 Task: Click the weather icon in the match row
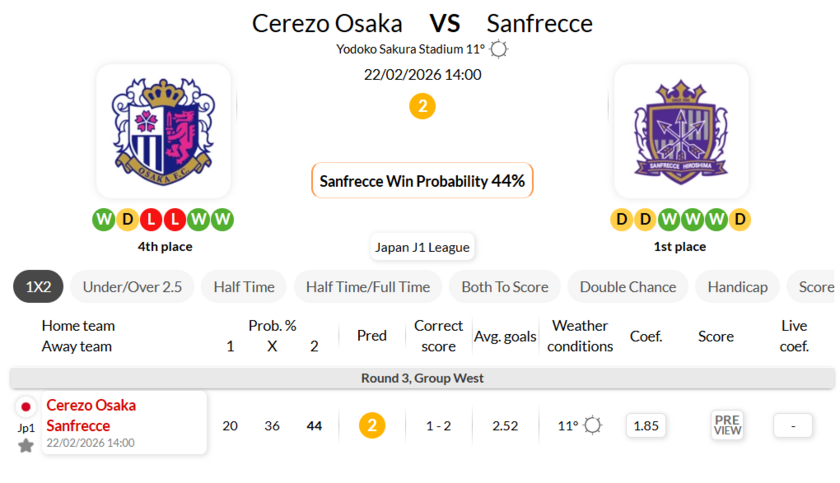pyautogui.click(x=593, y=425)
